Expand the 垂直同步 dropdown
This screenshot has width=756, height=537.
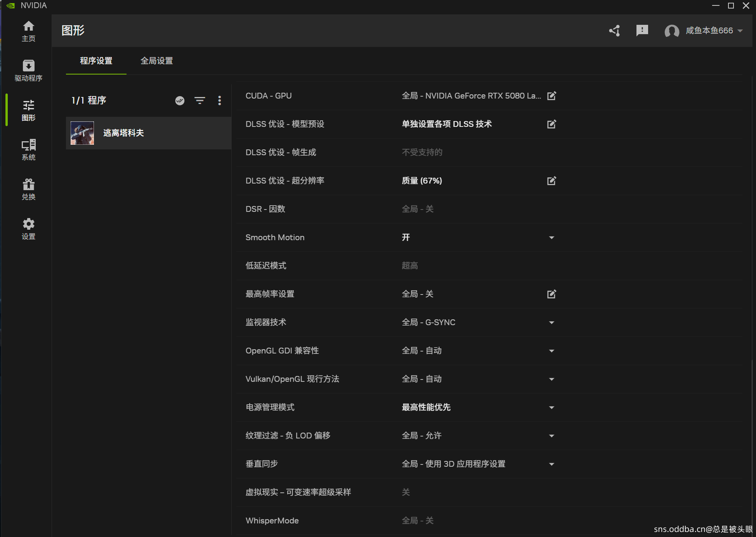point(551,464)
